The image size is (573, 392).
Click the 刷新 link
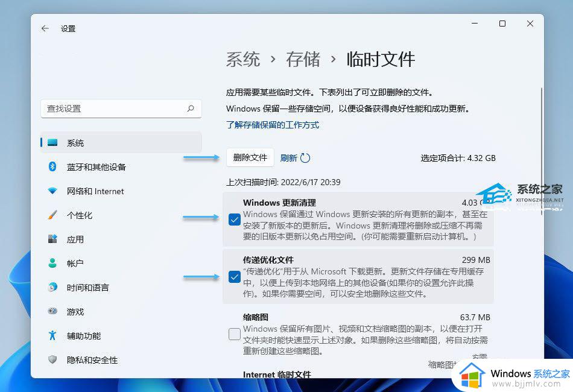click(288, 158)
